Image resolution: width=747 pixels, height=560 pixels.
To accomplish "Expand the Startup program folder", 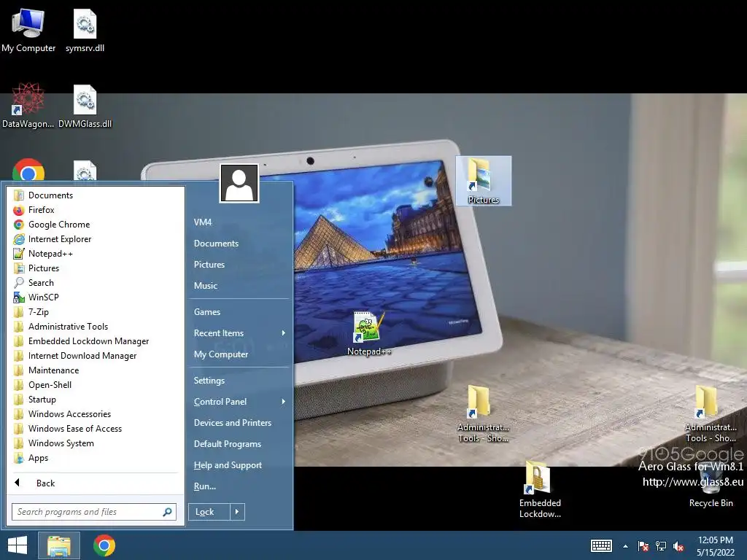I will [96, 400].
